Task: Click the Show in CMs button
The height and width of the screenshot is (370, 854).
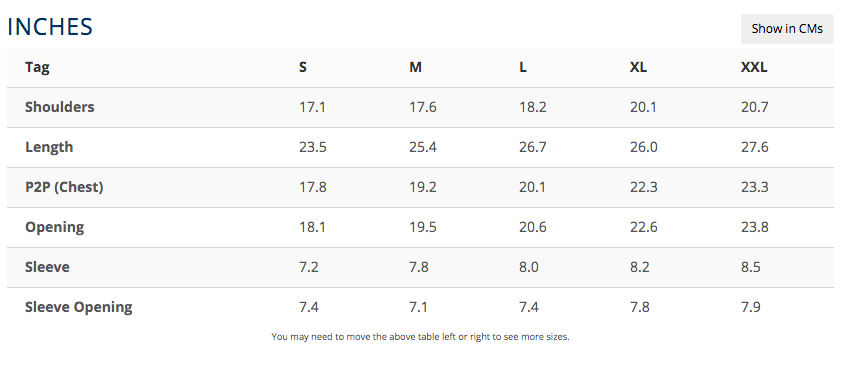Action: coord(787,29)
